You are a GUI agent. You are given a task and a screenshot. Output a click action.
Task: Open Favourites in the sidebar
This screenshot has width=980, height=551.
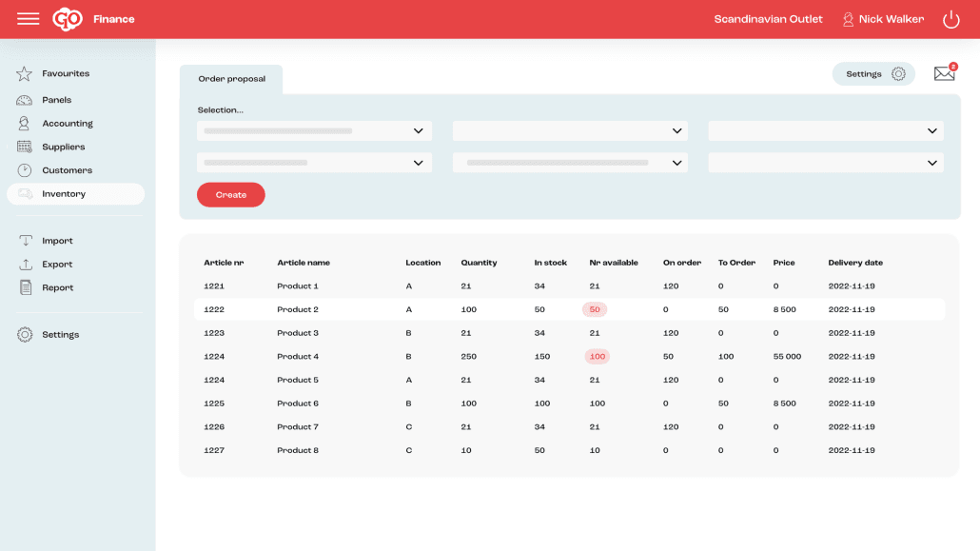tap(66, 74)
